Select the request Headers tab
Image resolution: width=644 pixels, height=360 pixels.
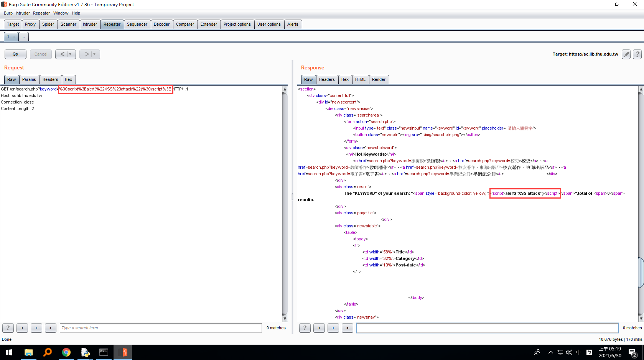point(51,79)
